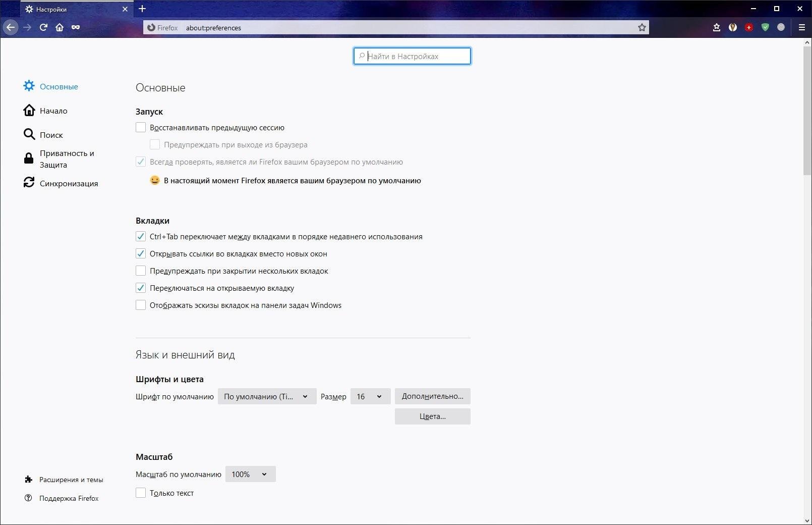Click the 'Дополнительно...' fonts button

pyautogui.click(x=432, y=396)
